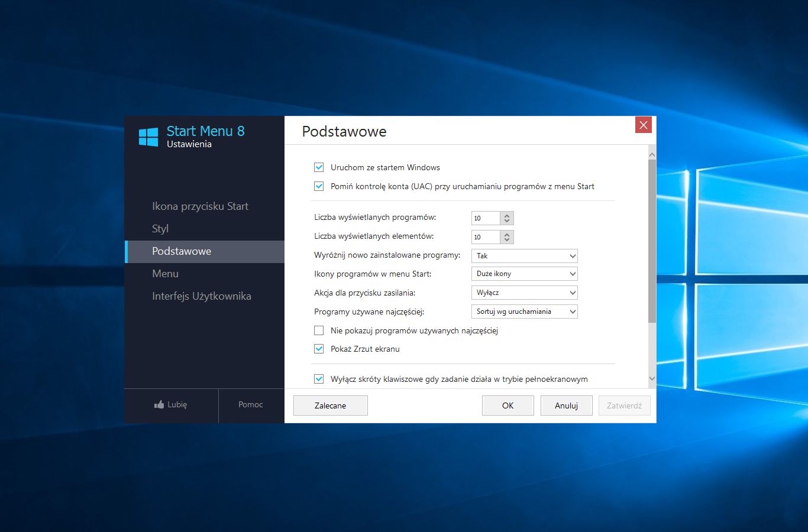
Task: Decrease Liczba wyświetlanych elementów with down arrow
Action: [507, 240]
